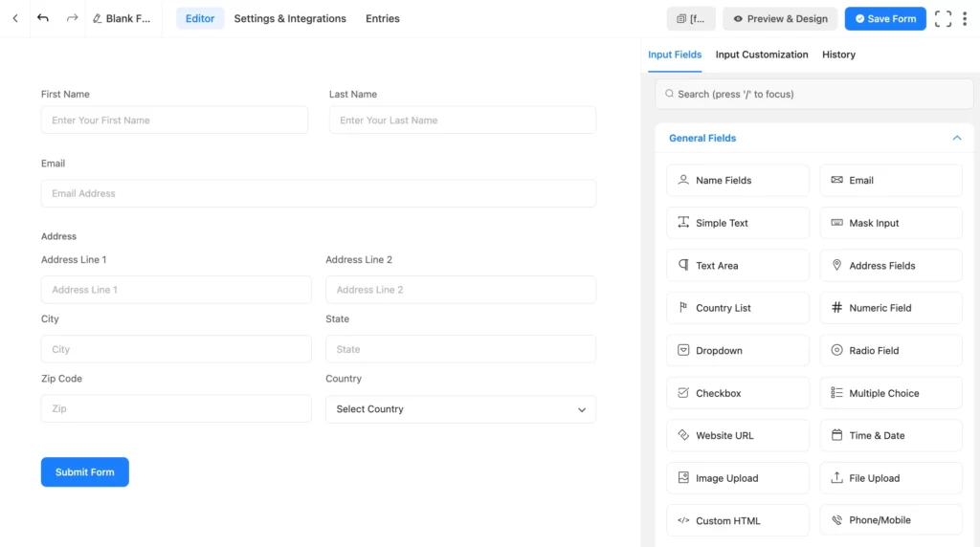This screenshot has height=547, width=980.
Task: Switch to the Input Customization tab
Action: 761,55
